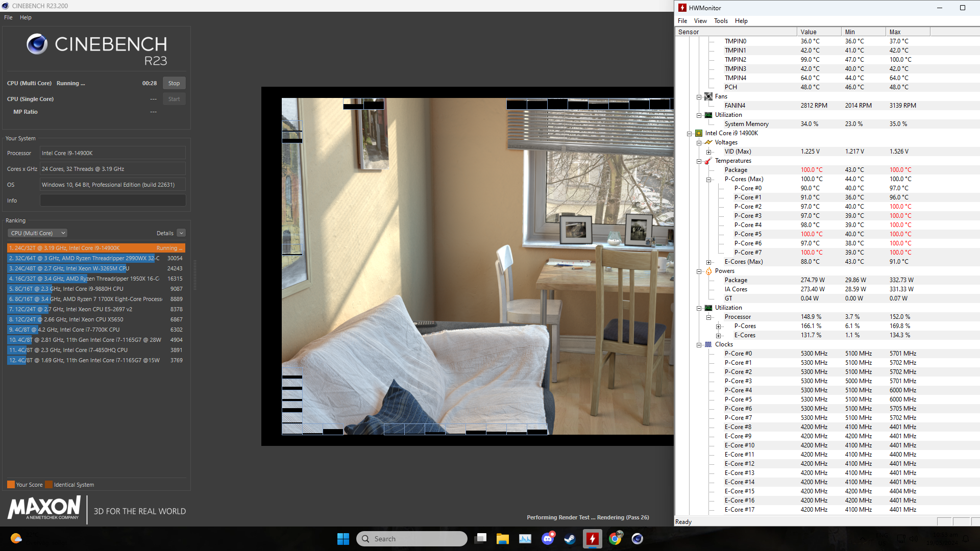980x551 pixels.
Task: Open the CPU (Multi Core) ranking dropdown
Action: (37, 233)
